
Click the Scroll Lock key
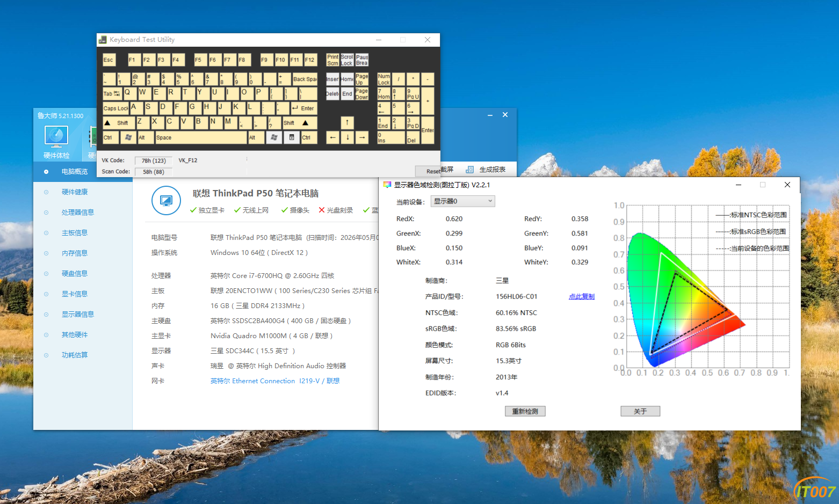(347, 60)
